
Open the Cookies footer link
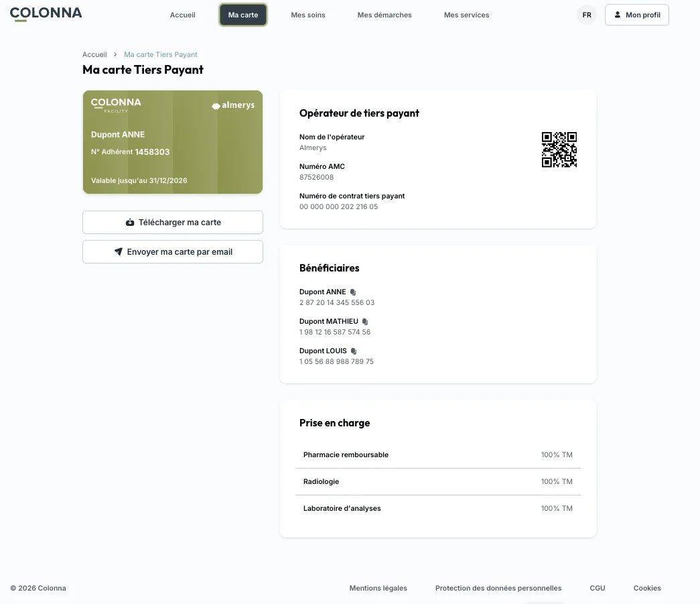coord(647,588)
